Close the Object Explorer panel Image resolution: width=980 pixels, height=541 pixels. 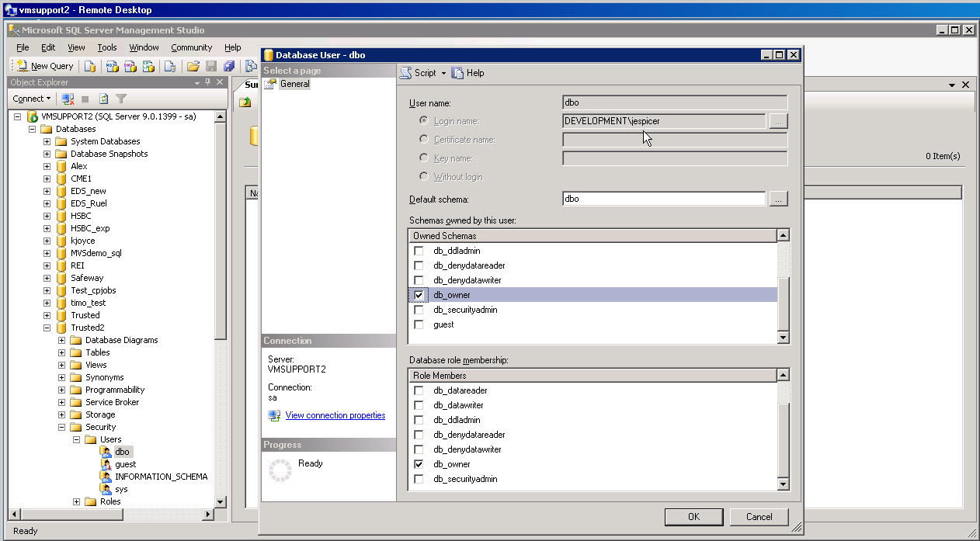coord(220,82)
